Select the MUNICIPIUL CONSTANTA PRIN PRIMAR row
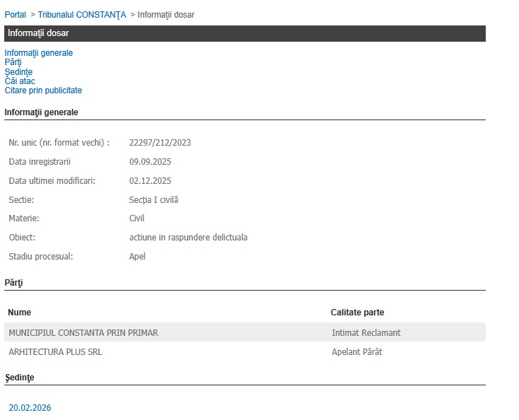The height and width of the screenshot is (420, 519). coord(83,333)
